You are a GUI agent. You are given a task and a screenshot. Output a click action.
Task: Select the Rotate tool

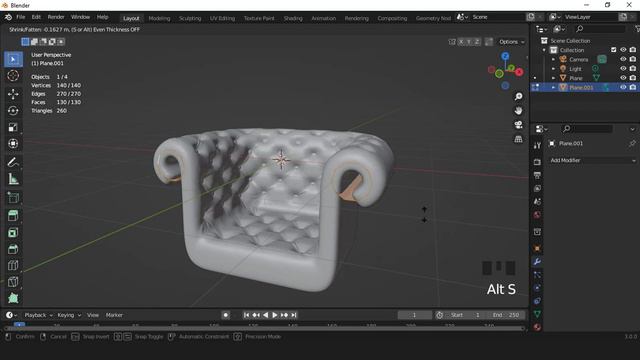tap(13, 111)
